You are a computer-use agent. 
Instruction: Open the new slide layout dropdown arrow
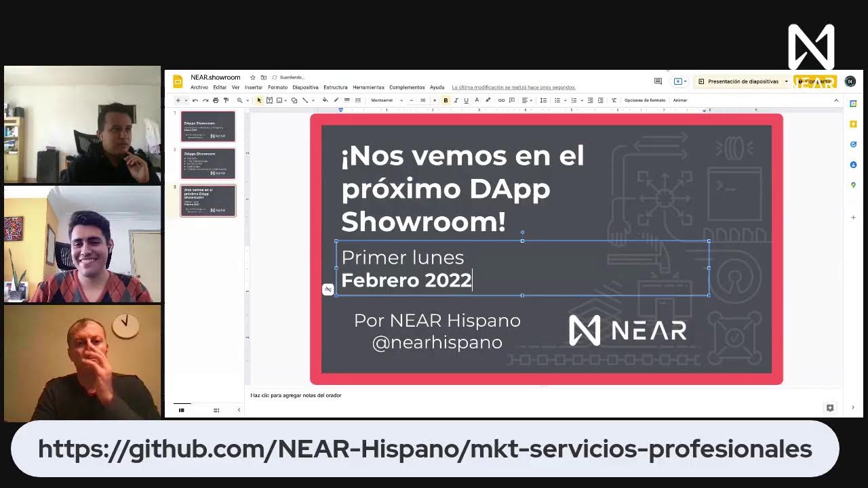(x=186, y=100)
